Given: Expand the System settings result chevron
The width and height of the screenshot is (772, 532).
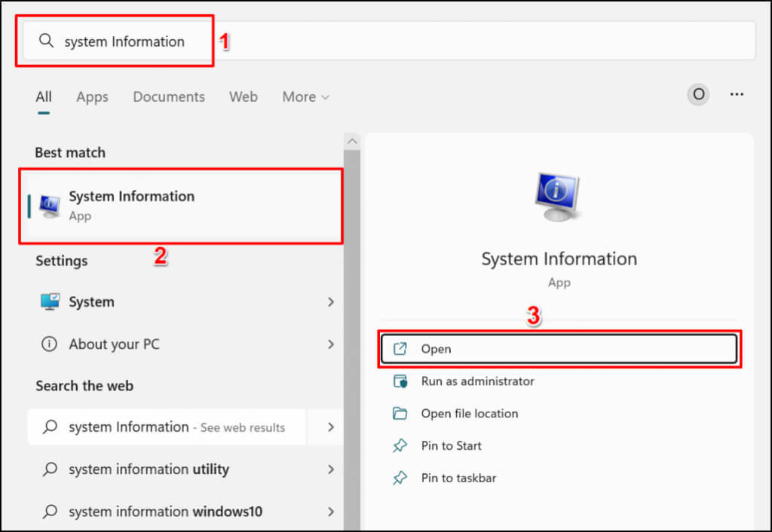Looking at the screenshot, I should [330, 302].
